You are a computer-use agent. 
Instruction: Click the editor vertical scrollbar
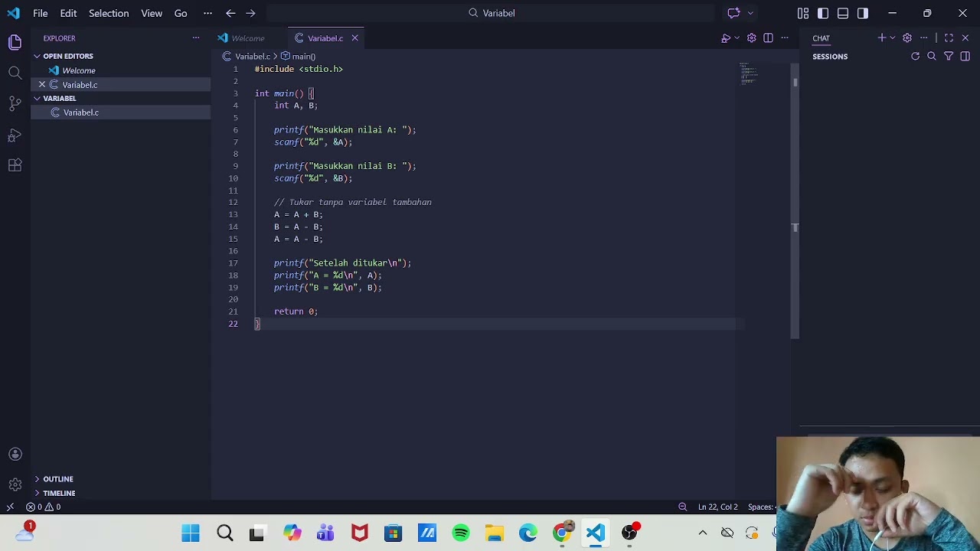(795, 199)
